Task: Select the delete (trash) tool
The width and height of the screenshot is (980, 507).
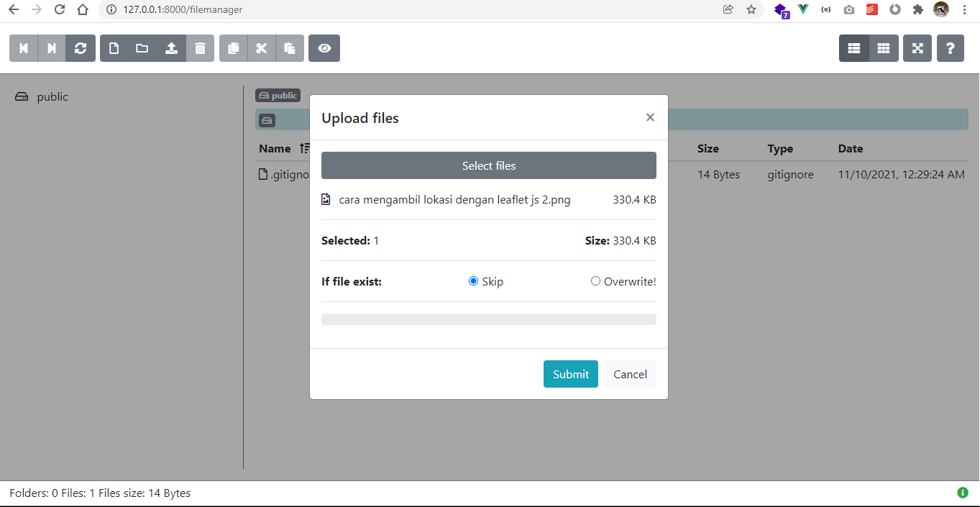Action: tap(200, 47)
